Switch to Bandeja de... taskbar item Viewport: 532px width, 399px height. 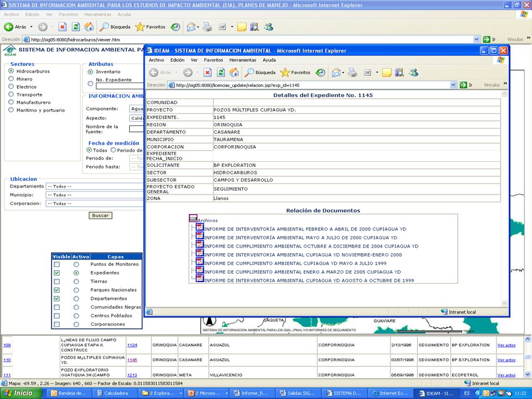[x=69, y=393]
